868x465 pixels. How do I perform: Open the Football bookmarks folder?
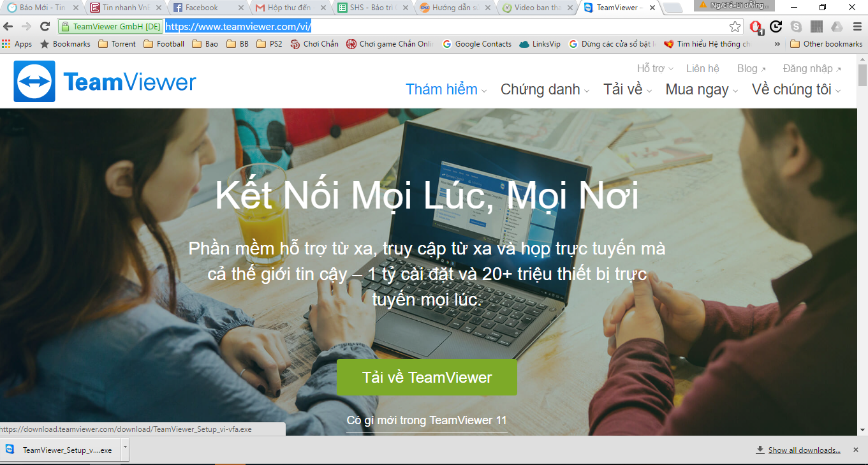tap(164, 44)
